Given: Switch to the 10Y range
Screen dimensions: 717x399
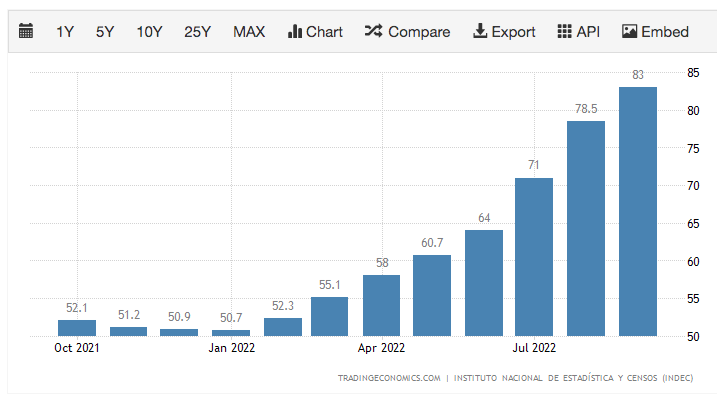Looking at the screenshot, I should click(149, 32).
